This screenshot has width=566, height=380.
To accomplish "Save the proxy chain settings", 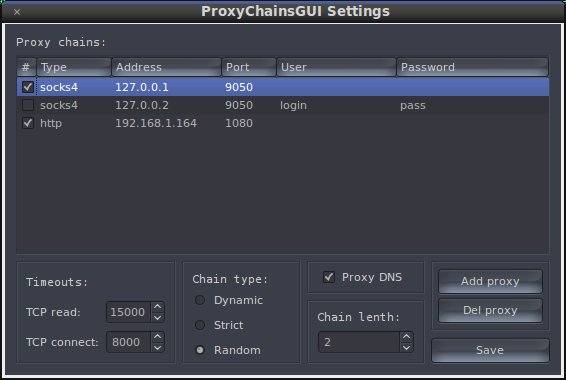I will pos(490,350).
